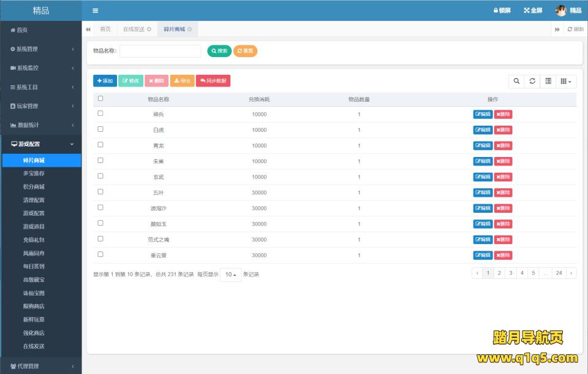Open the columns dropdown in table toolbar
The height and width of the screenshot is (374, 588).
tap(566, 81)
